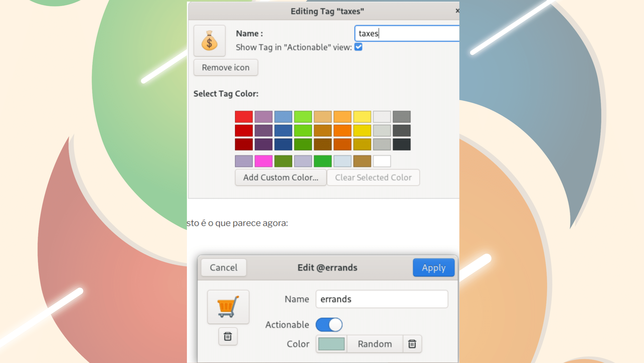Select the pale blue custom swatch
This screenshot has width=644, height=363.
342,161
